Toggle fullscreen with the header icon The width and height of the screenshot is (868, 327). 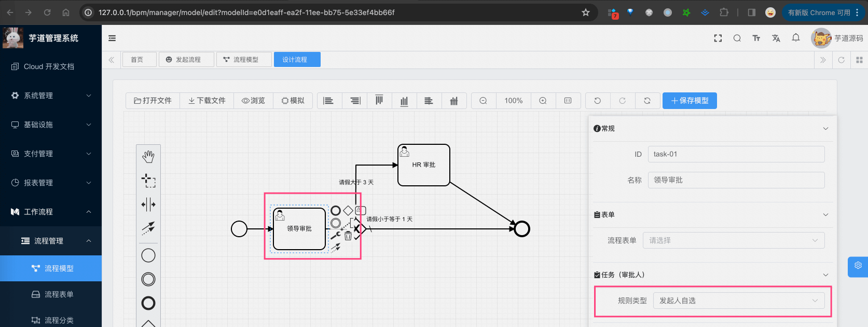coord(718,38)
